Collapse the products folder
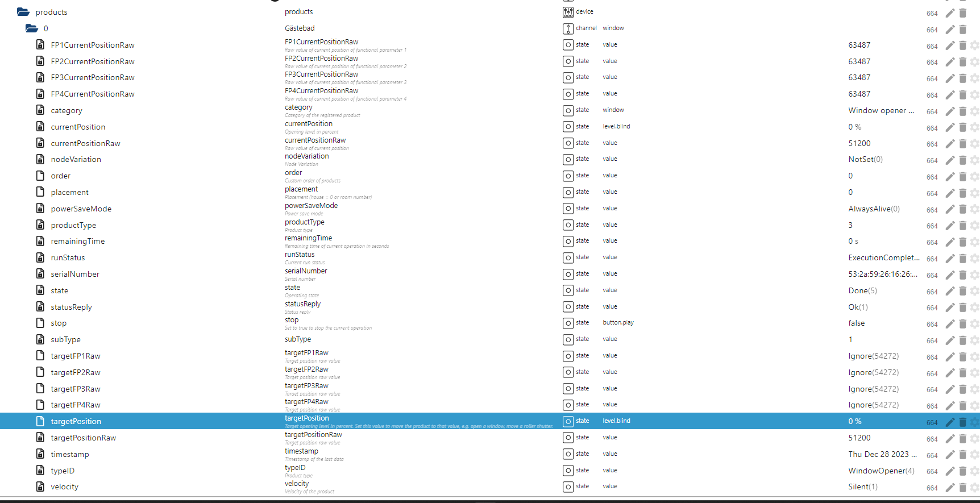 [23, 12]
